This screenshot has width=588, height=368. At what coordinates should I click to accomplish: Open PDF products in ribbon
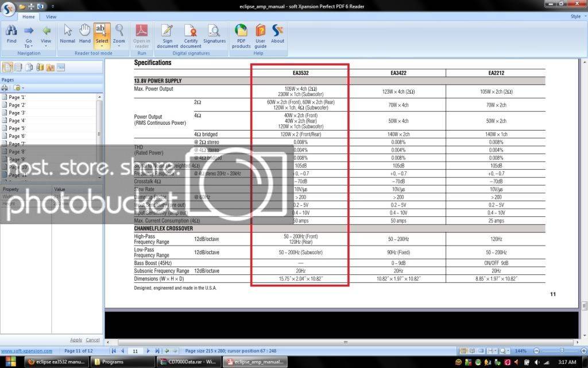[241, 36]
